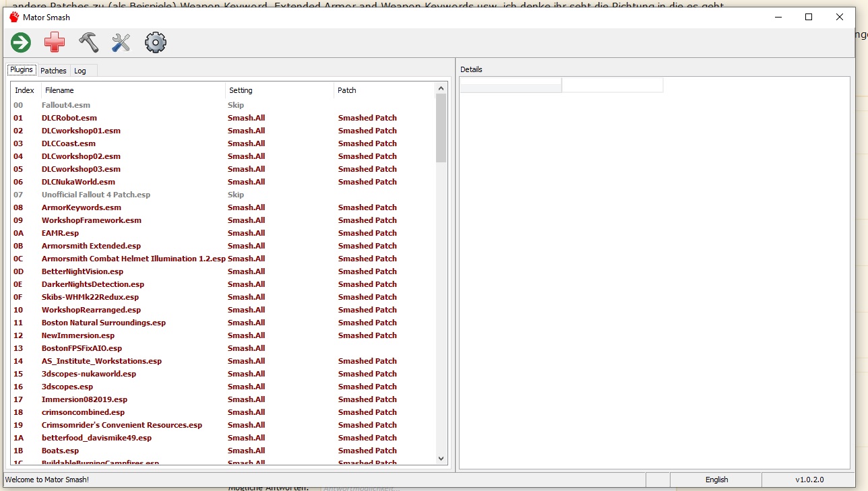
Task: Open the Log tab
Action: pyautogui.click(x=80, y=71)
